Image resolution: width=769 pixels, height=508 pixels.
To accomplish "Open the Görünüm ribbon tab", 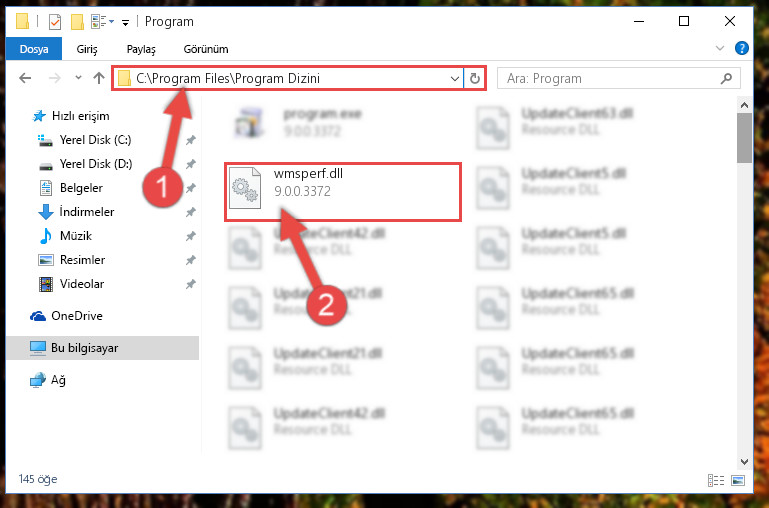I will tap(206, 49).
